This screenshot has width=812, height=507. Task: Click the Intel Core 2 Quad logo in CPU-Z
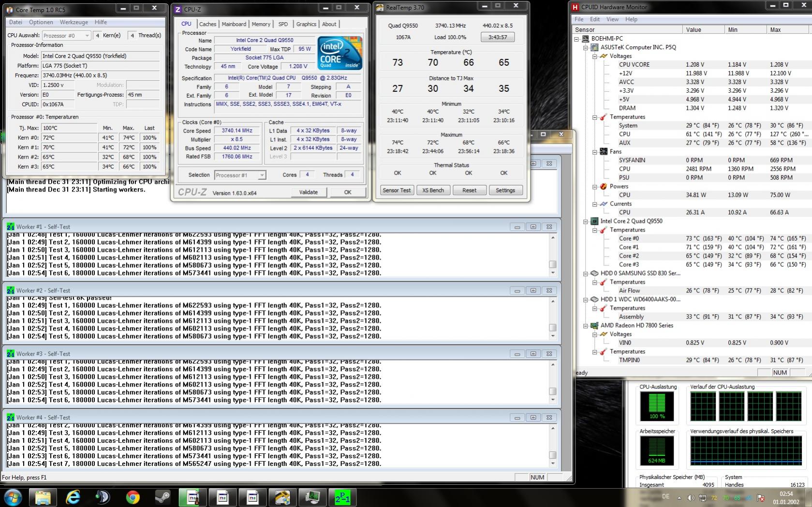click(x=340, y=53)
